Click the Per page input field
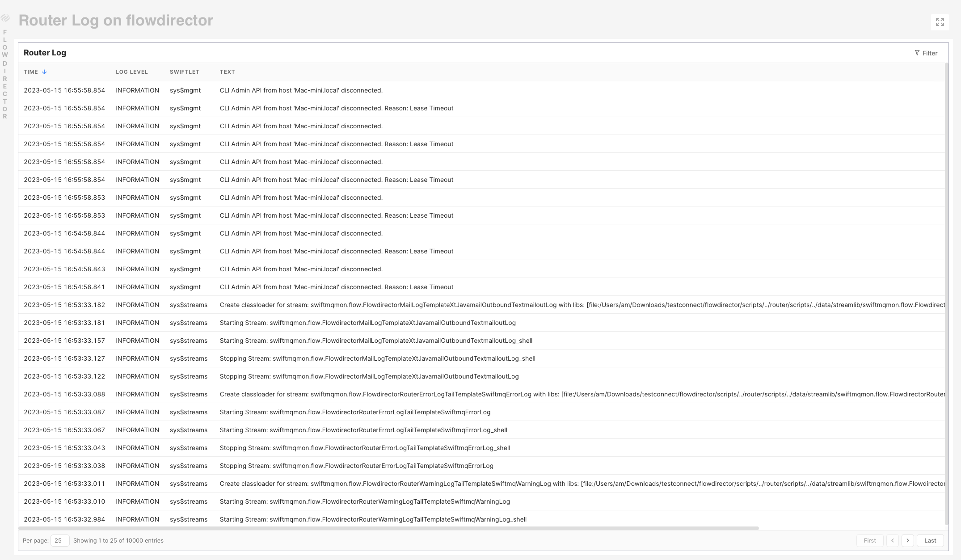 59,540
